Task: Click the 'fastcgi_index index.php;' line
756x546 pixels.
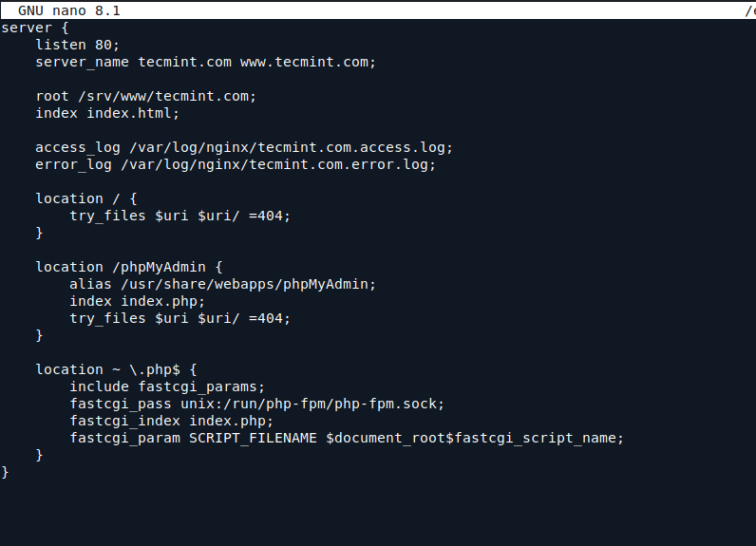Action: [171, 421]
